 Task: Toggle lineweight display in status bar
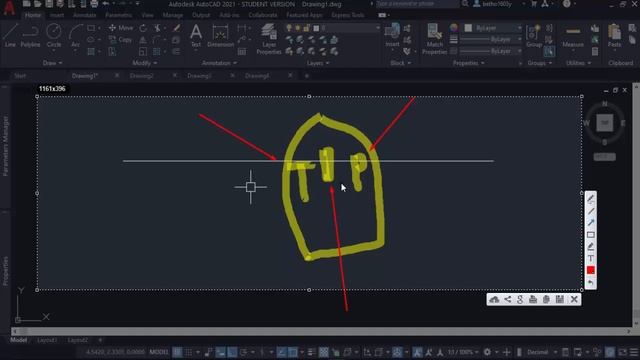[311, 352]
